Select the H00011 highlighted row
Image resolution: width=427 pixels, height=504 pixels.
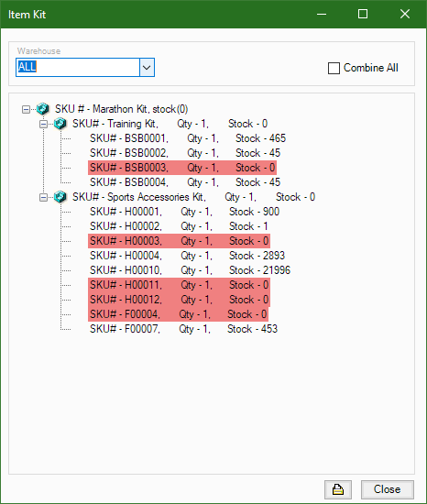179,285
